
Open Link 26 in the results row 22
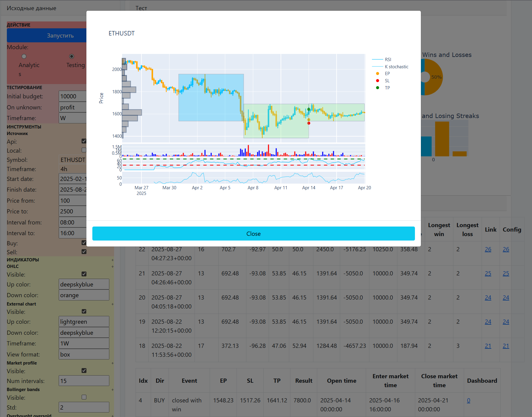tap(488, 249)
